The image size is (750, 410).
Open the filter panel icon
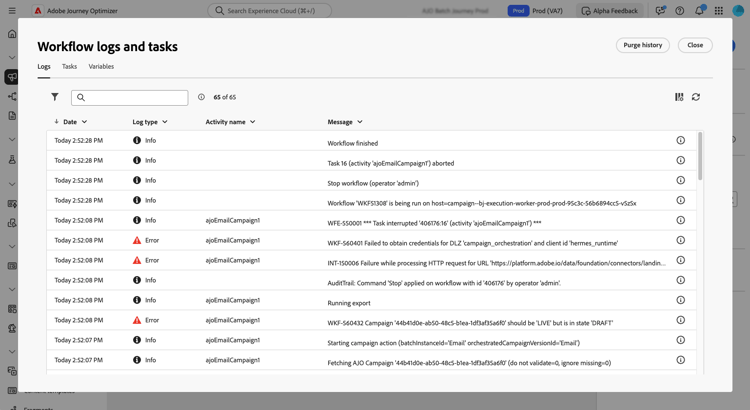coord(55,97)
